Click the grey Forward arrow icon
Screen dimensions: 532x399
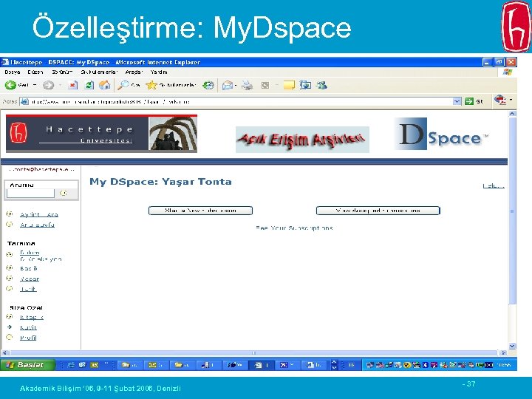pyautogui.click(x=48, y=85)
